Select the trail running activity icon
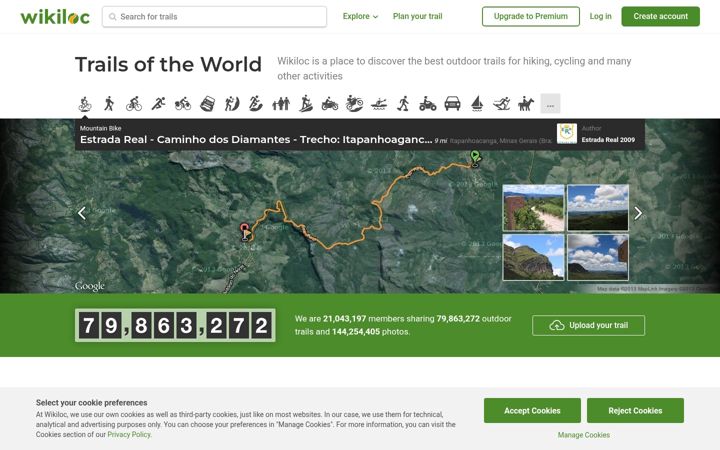 [256, 104]
